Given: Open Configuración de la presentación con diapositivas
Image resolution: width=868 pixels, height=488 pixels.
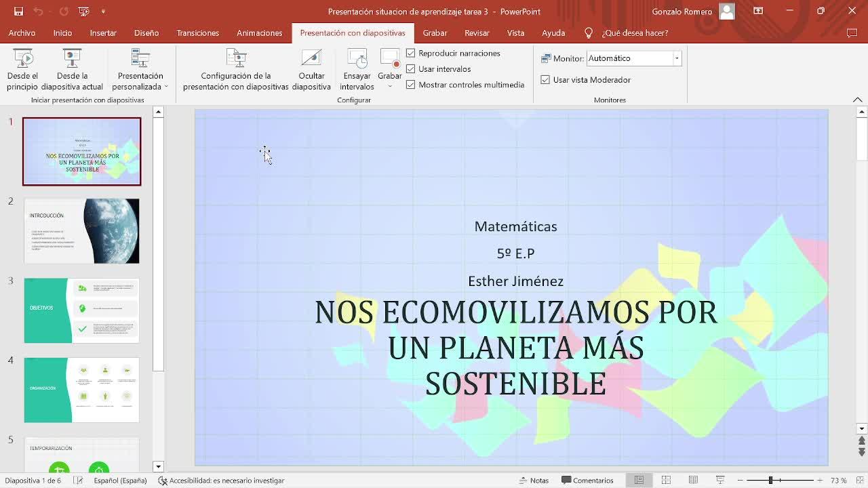Looking at the screenshot, I should click(235, 60).
